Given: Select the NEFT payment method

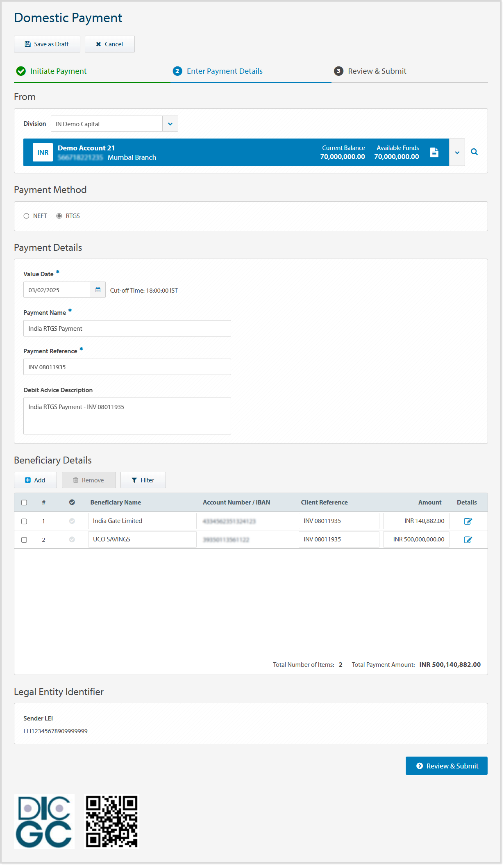Looking at the screenshot, I should coord(27,216).
